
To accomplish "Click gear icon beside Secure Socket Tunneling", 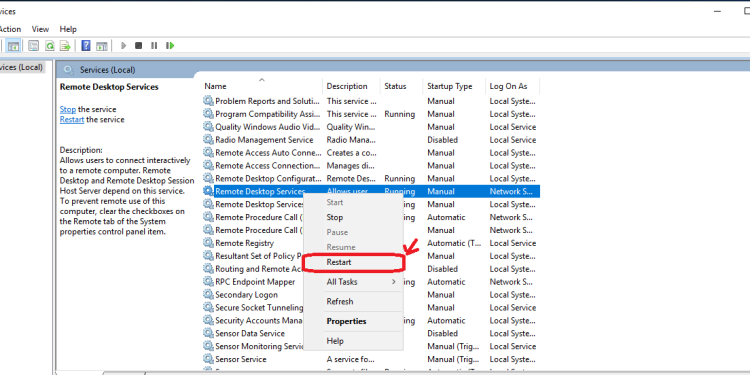I will pyautogui.click(x=208, y=308).
